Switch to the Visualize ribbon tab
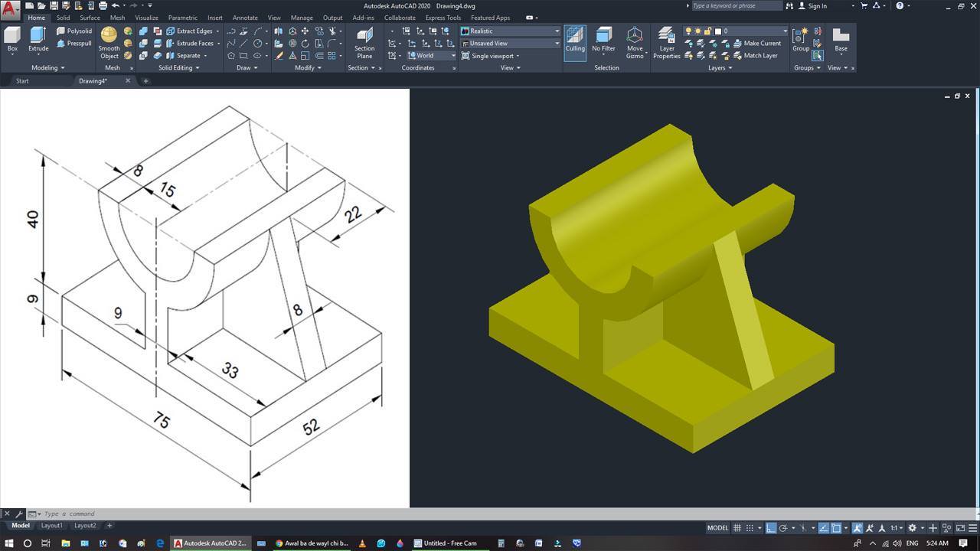 (146, 18)
